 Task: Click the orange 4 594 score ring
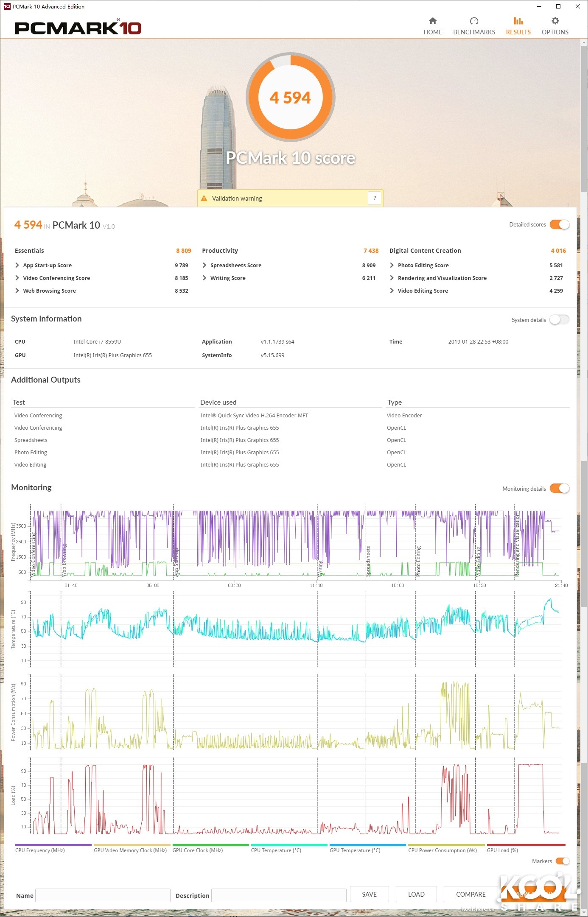tap(291, 97)
